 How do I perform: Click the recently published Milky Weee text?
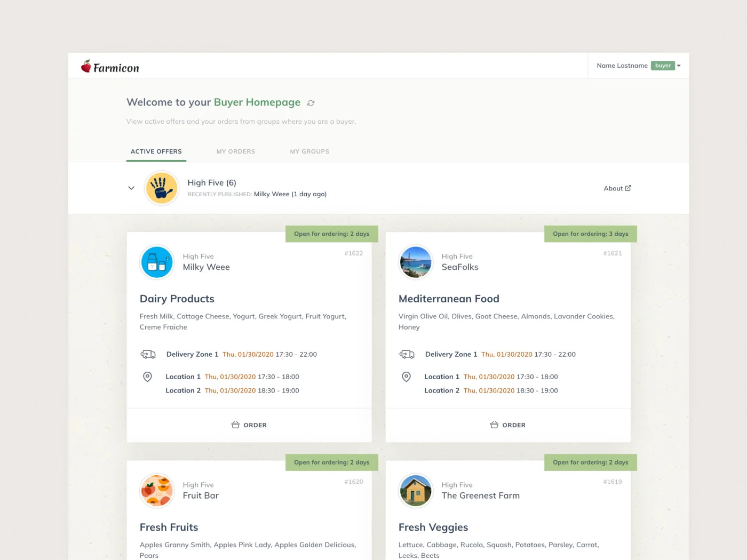pos(290,194)
